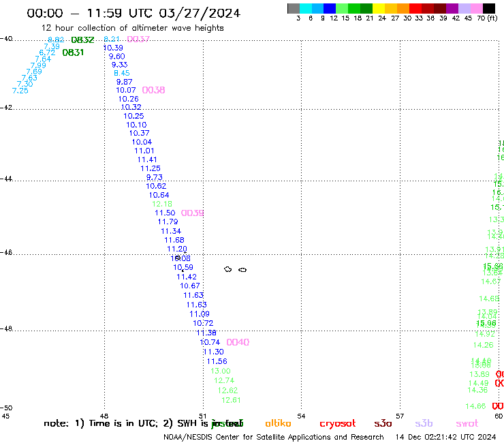The width and height of the screenshot is (504, 443).
Task: Click the pink time stamp 0039
Action: 192,213
